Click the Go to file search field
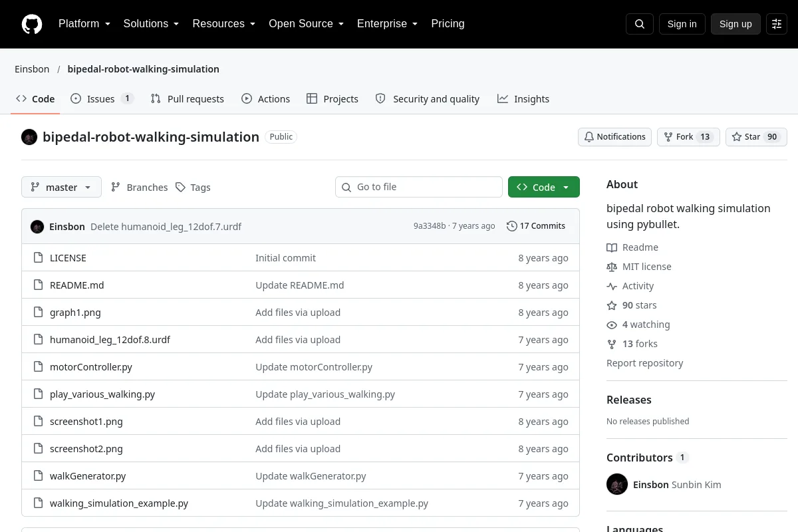Image resolution: width=798 pixels, height=532 pixels. (419, 188)
